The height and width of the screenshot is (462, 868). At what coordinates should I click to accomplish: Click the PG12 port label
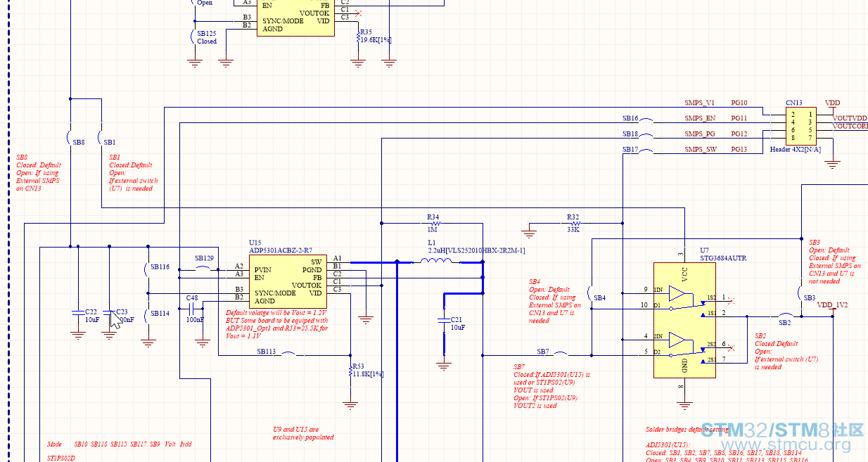tap(739, 134)
